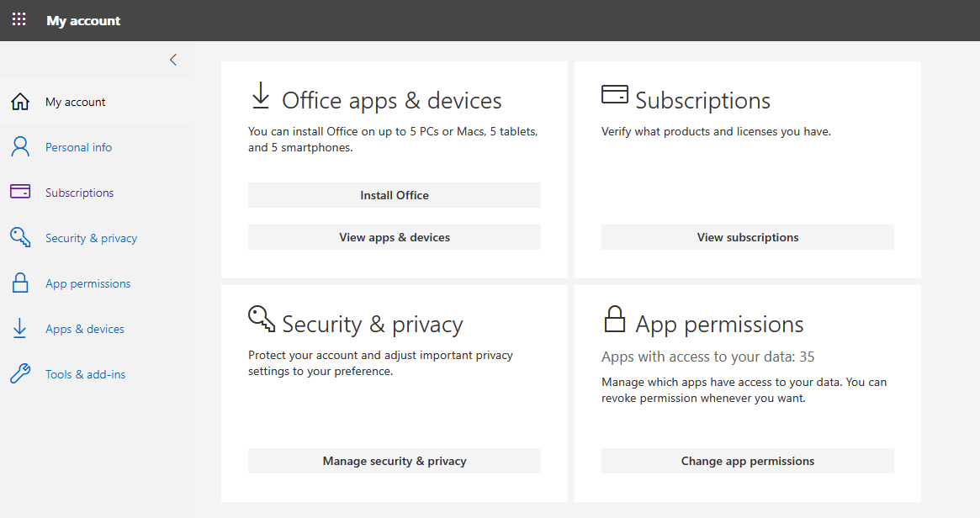The height and width of the screenshot is (518, 980).
Task: Collapse the sidebar with the chevron arrow
Action: pyautogui.click(x=173, y=60)
